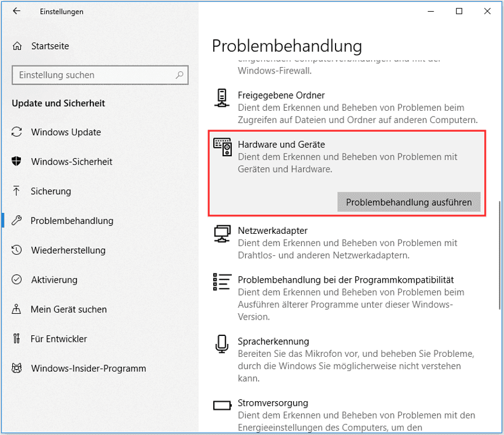Viewport: 504px width, 435px height.
Task: Click the Windows-Insider-Programm cat icon
Action: (16, 368)
